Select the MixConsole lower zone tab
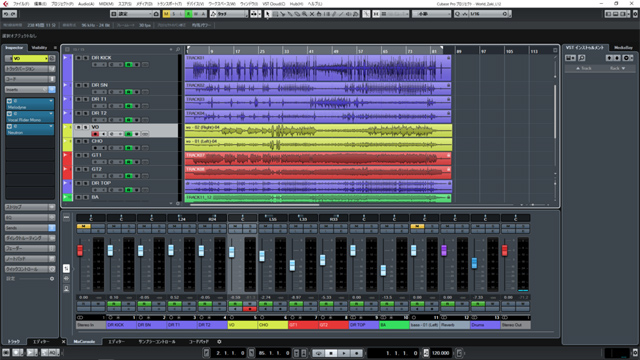This screenshot has width=640, height=360. click(x=84, y=342)
